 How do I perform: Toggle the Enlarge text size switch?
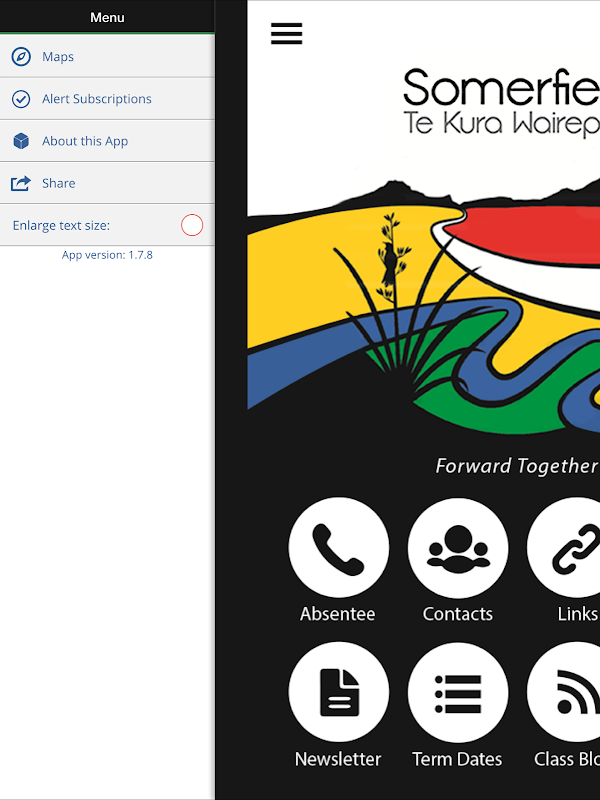[192, 225]
